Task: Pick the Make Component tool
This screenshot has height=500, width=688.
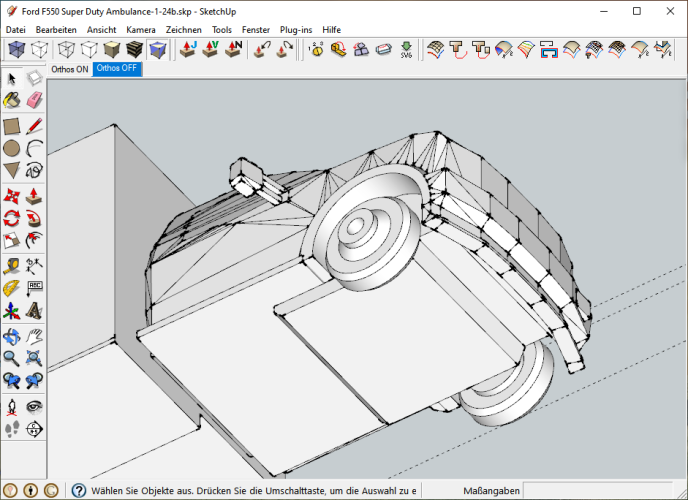Action: 34,79
